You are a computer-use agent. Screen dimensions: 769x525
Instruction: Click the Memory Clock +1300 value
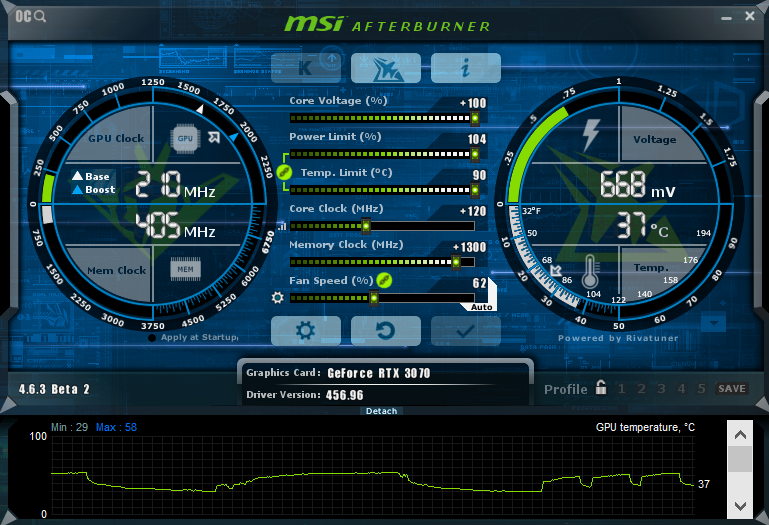[x=469, y=247]
